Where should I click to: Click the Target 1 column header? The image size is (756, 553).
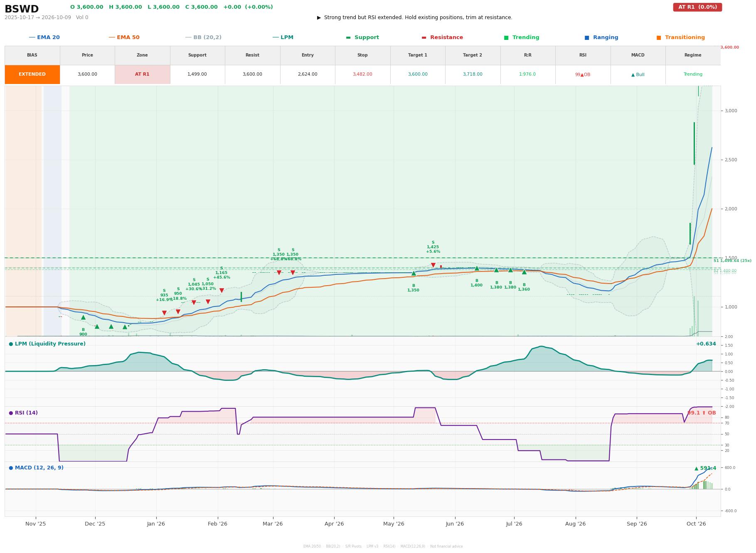418,55
